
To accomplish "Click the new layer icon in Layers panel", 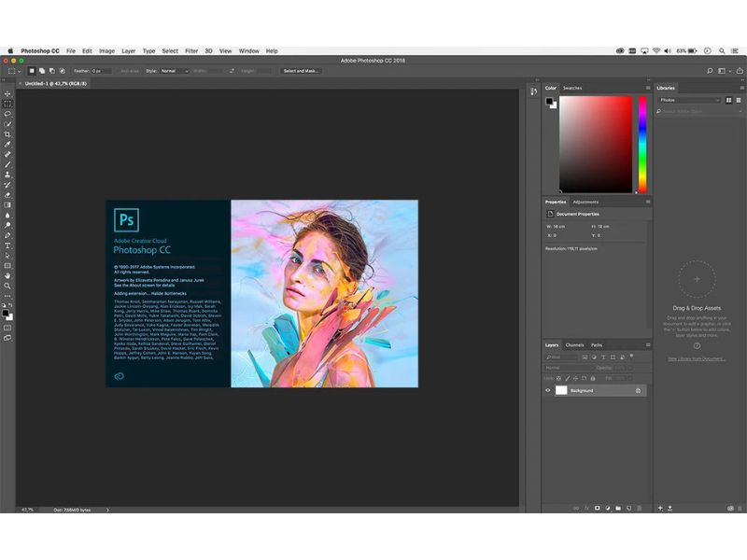I will pyautogui.click(x=627, y=508).
